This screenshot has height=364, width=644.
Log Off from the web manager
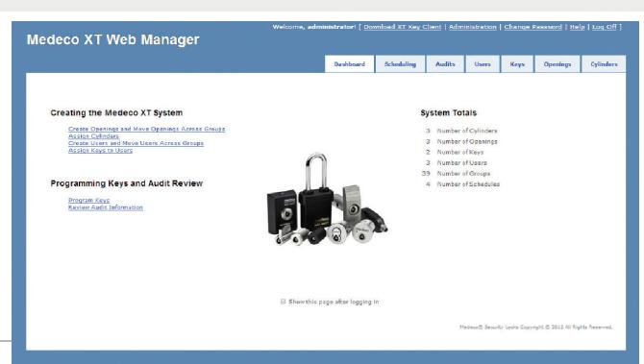tap(605, 27)
